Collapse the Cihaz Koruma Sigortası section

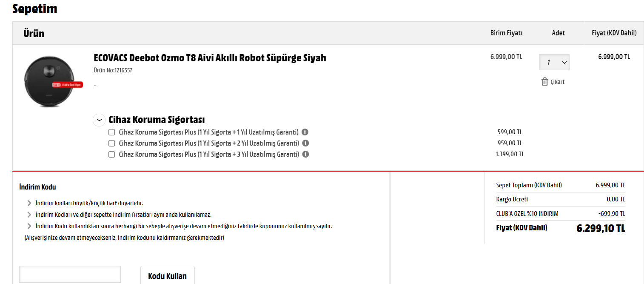99,120
